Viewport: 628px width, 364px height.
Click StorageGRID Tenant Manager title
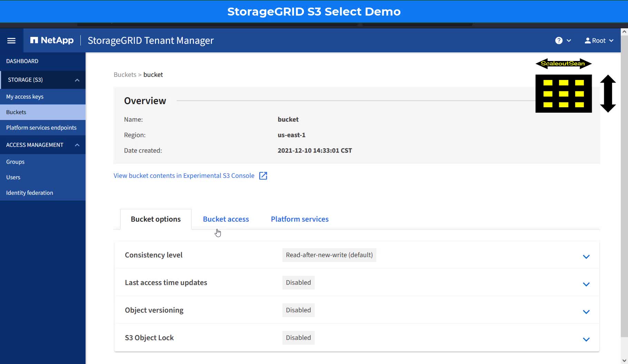151,41
